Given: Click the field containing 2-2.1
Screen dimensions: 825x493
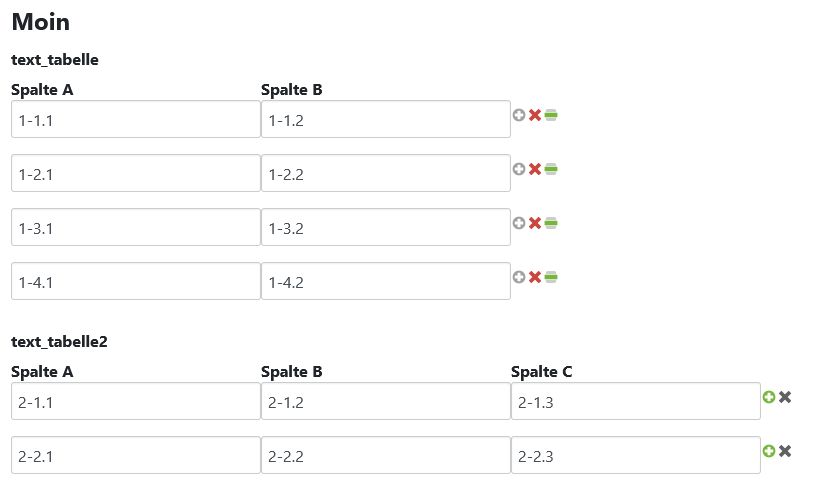Looking at the screenshot, I should pyautogui.click(x=135, y=456).
